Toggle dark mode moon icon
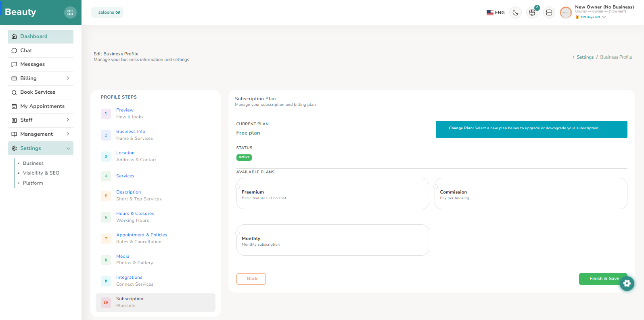Image resolution: width=644 pixels, height=320 pixels. (x=515, y=13)
